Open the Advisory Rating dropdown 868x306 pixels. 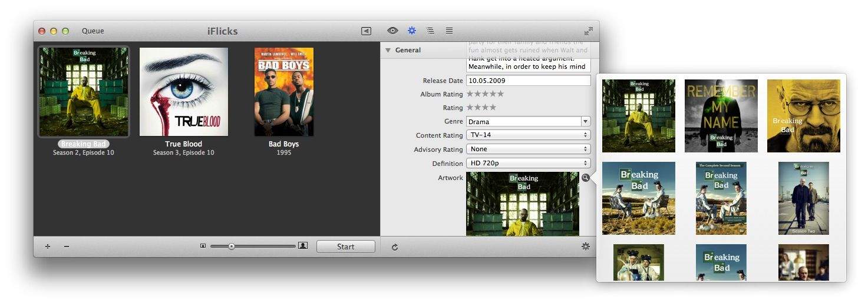pyautogui.click(x=528, y=149)
